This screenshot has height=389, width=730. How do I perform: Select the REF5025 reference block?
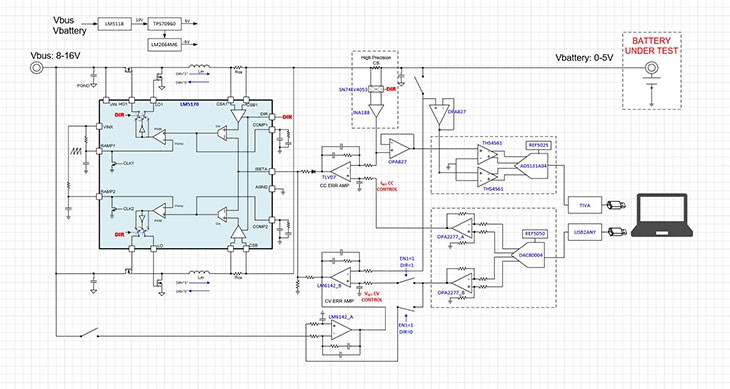(x=538, y=146)
